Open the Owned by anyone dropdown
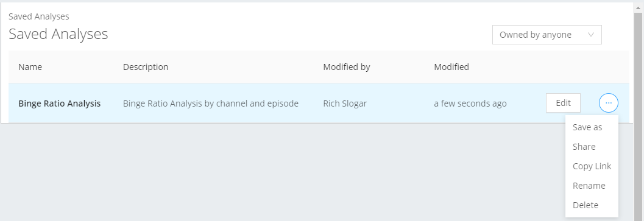 click(x=547, y=35)
